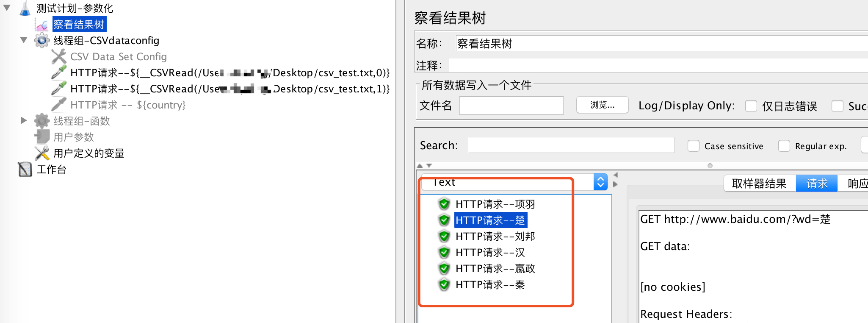Collapse the 线程组-CSVdataconfig node
This screenshot has width=868, height=323.
pos(24,40)
